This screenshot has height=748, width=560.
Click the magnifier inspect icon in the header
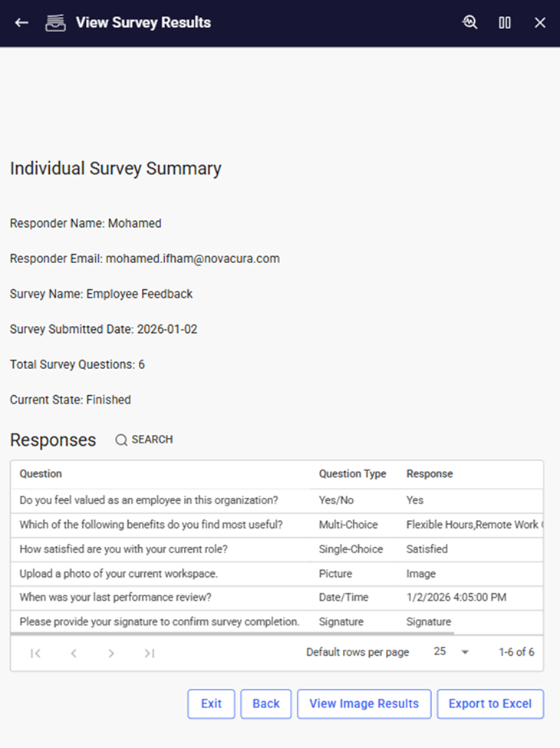(x=469, y=23)
